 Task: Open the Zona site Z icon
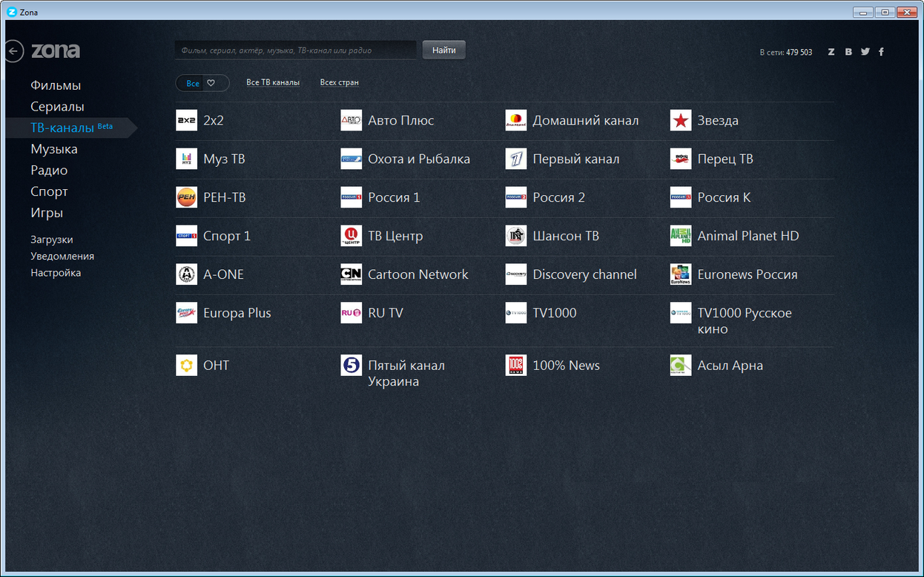[x=831, y=52]
